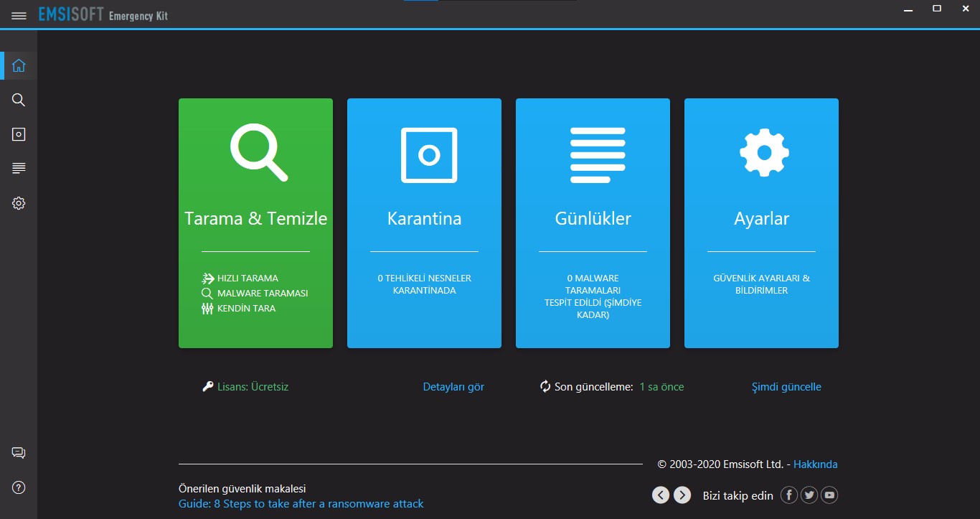Screen dimensions: 980x519
Task: Open the Twitter icon
Action: [809, 495]
